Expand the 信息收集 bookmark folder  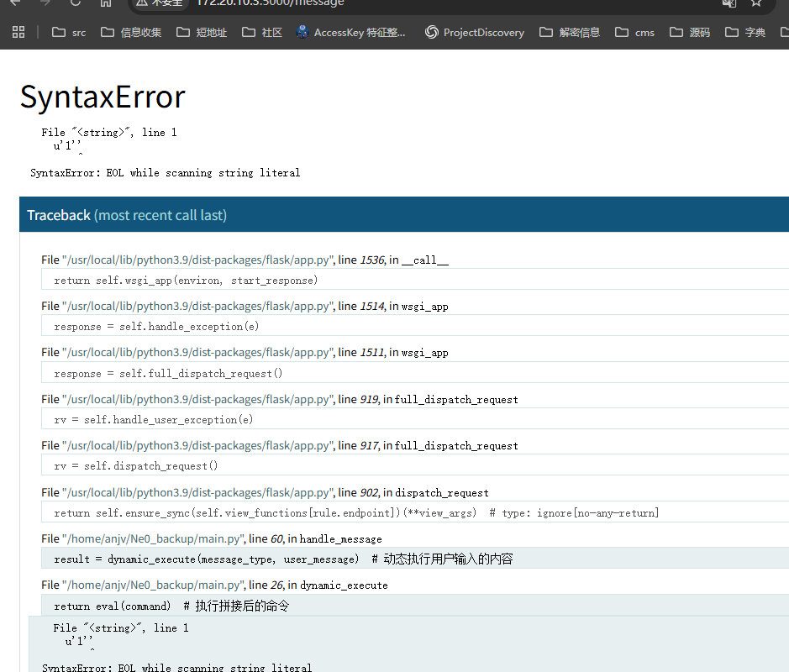coord(130,32)
